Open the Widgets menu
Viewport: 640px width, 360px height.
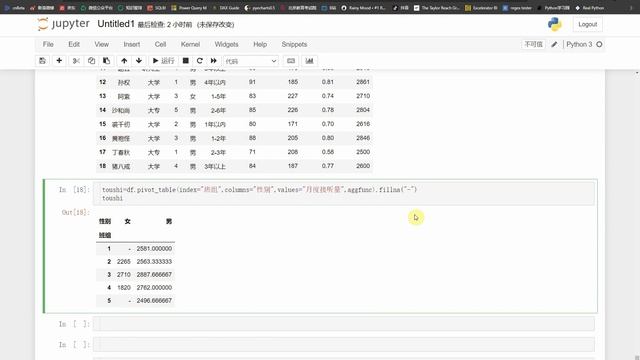pos(226,44)
